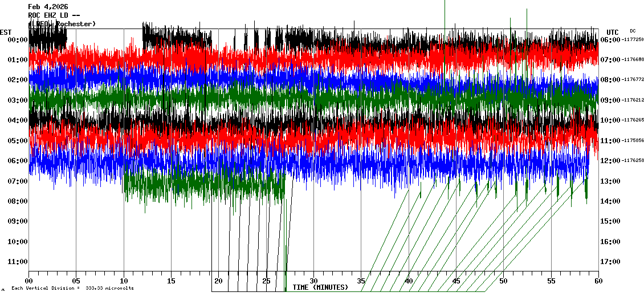
Task: Click the UTC timezone axis label
Action: coord(613,32)
